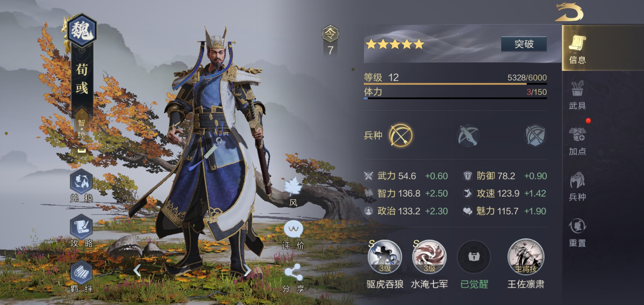The height and width of the screenshot is (305, 644).
Task: Open the 重置 reset option
Action: (x=577, y=232)
